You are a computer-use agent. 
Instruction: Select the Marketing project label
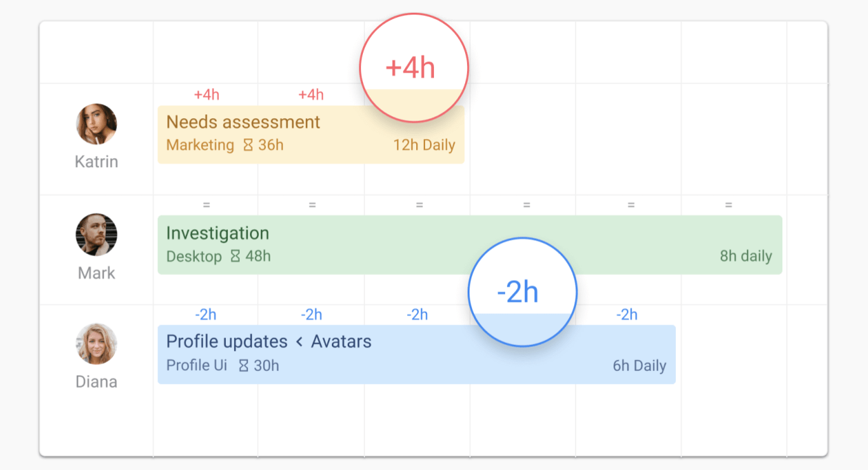point(200,145)
